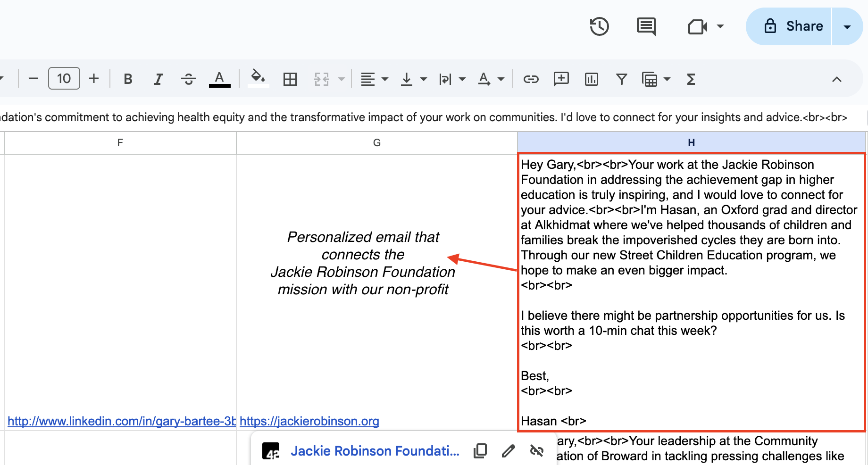
Task: Remove link icon in link preview
Action: tap(536, 451)
